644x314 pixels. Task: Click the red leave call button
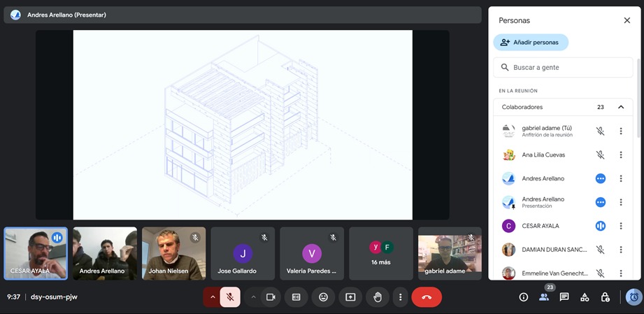[x=427, y=297]
